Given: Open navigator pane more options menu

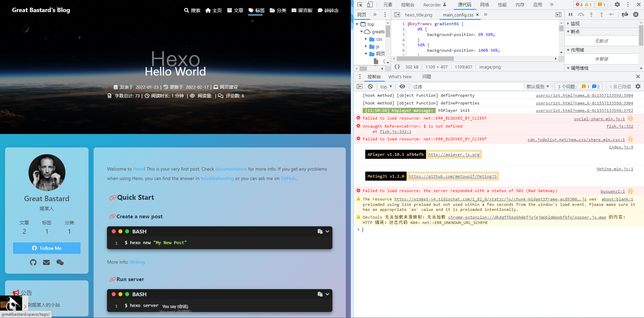Looking at the screenshot, I should (385, 15).
